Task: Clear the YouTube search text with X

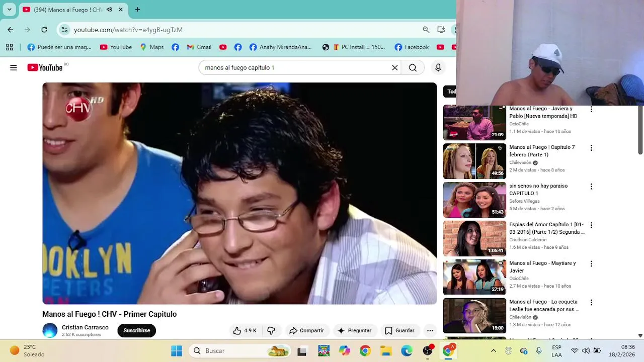Action: click(395, 68)
